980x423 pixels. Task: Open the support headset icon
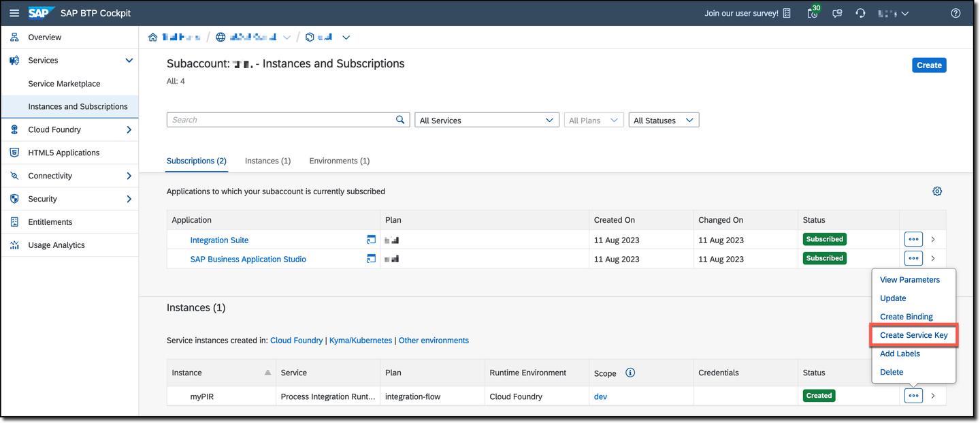(x=860, y=13)
